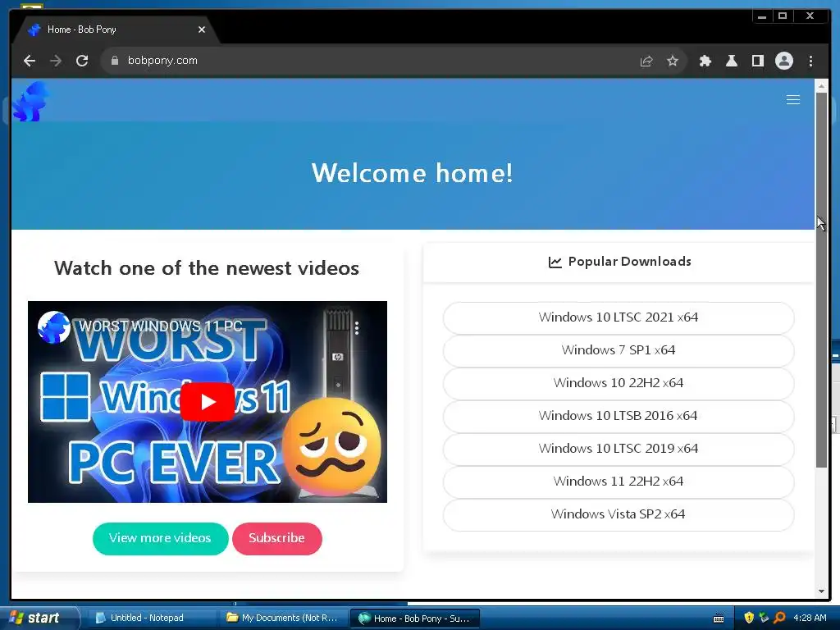The image size is (840, 630).
Task: Click the green network tray icon
Action: click(765, 618)
